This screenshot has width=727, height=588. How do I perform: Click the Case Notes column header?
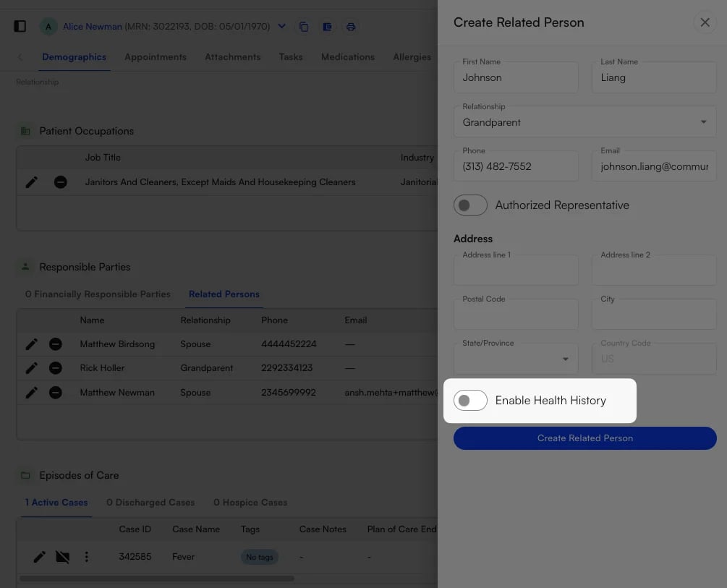click(323, 529)
